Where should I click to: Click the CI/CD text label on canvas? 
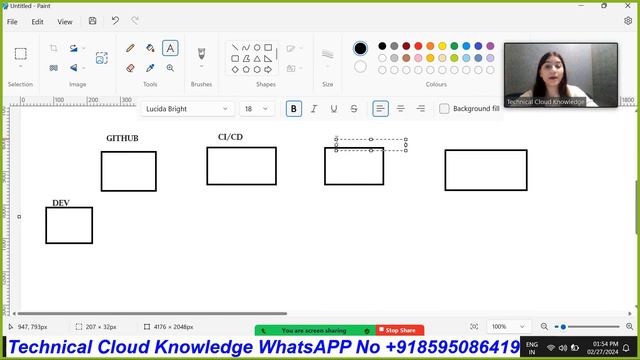click(230, 137)
